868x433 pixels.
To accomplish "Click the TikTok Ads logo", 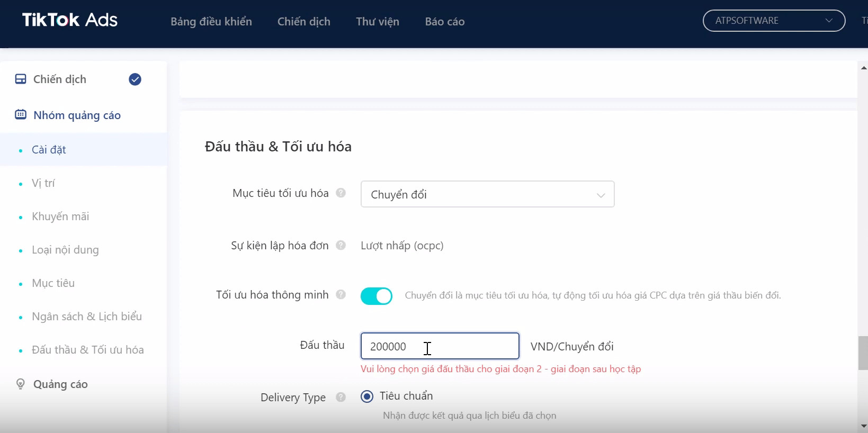I will click(x=70, y=20).
